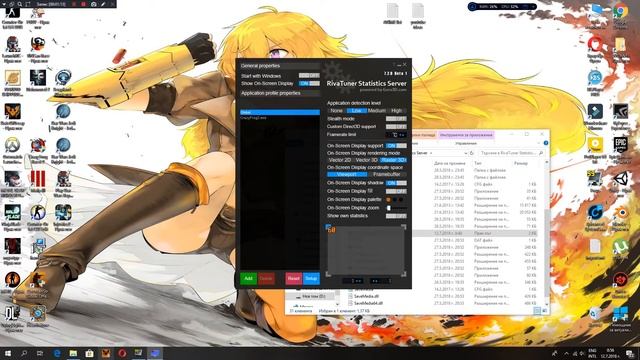640x360 pixels.
Task: Click the left OSD position coordinate field
Action: coord(353,281)
